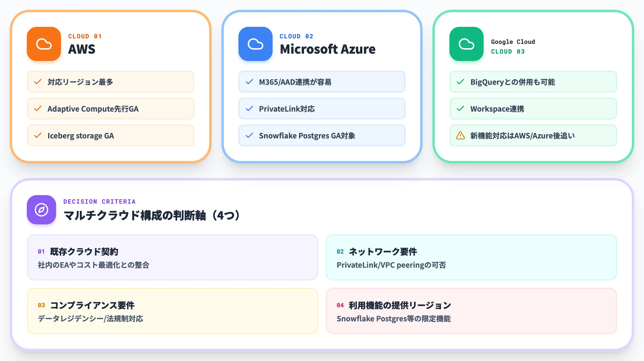Click the checkmark beside Workspace連携

click(x=460, y=109)
